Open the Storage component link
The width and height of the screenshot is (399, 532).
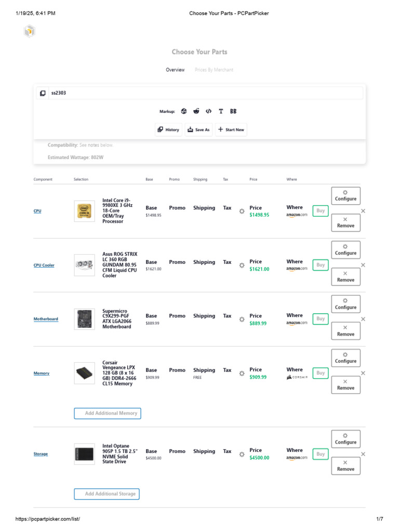41,454
